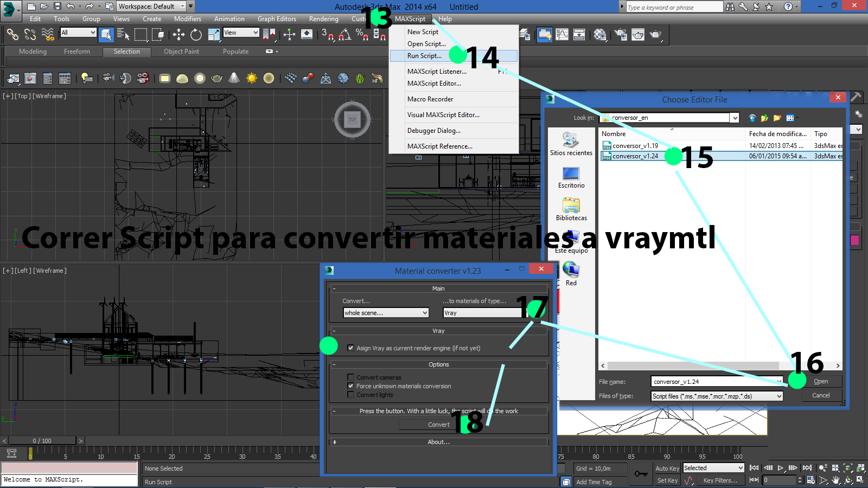Screen dimensions: 868x488
Task: Activate the Select Object tool
Action: click(x=106, y=35)
